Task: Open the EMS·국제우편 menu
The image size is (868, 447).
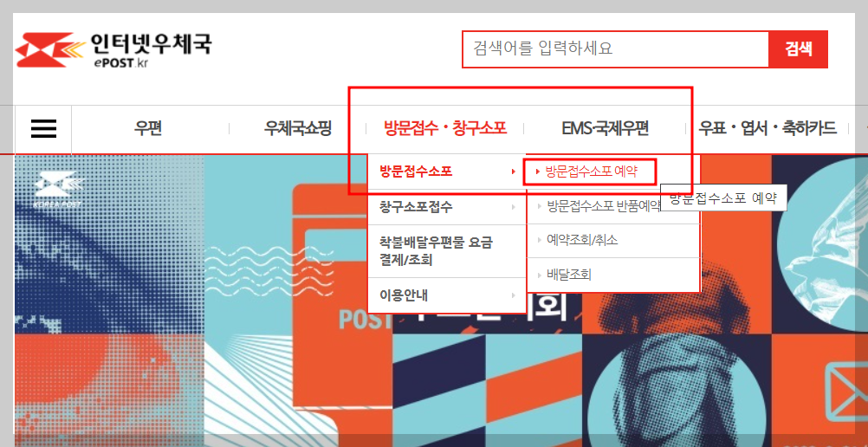Action: click(x=605, y=129)
